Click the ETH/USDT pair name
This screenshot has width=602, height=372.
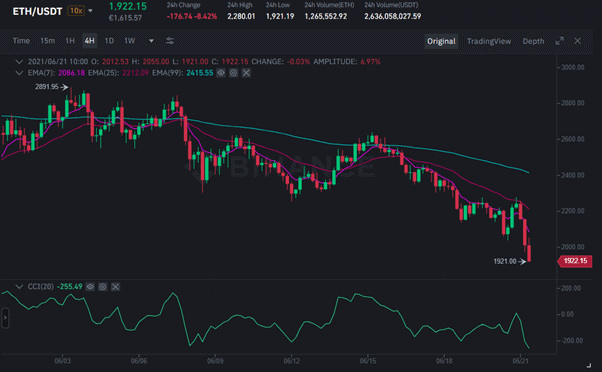click(x=37, y=12)
